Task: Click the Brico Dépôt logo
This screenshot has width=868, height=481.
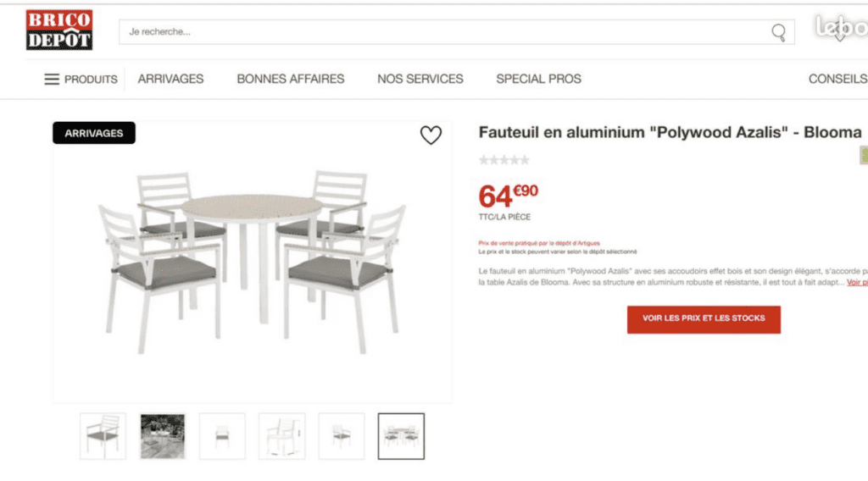Action: point(59,30)
